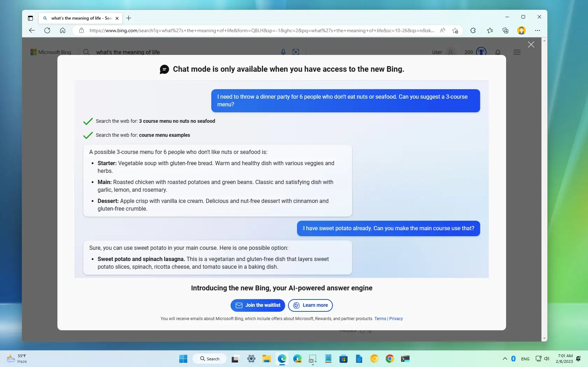The height and width of the screenshot is (367, 588).
Task: Click the Join the waitlist button
Action: point(258,305)
